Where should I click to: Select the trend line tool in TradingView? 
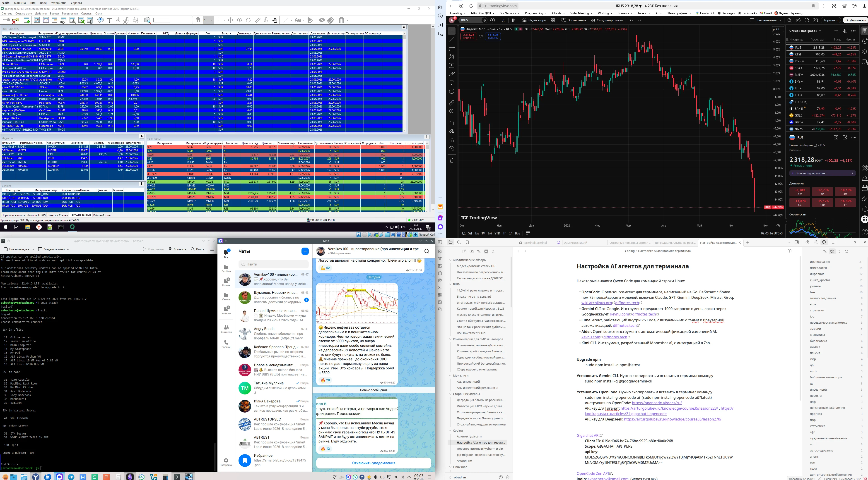pos(451,40)
